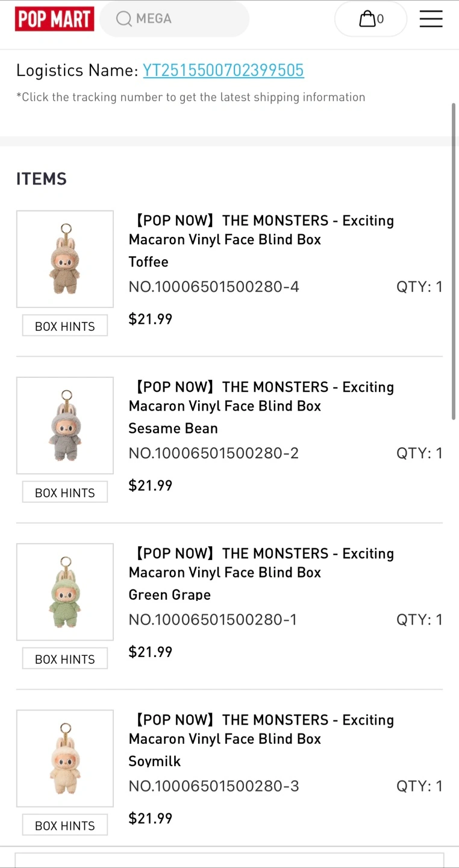Image resolution: width=459 pixels, height=868 pixels.
Task: Open the Toffee plush thumbnail
Action: pos(65,259)
